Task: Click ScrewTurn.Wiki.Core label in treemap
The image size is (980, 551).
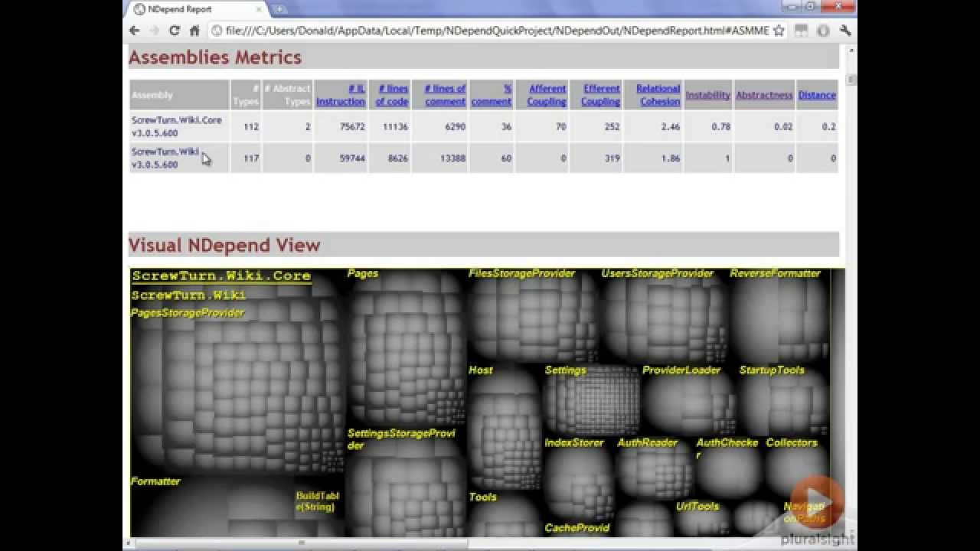Action: coord(221,276)
